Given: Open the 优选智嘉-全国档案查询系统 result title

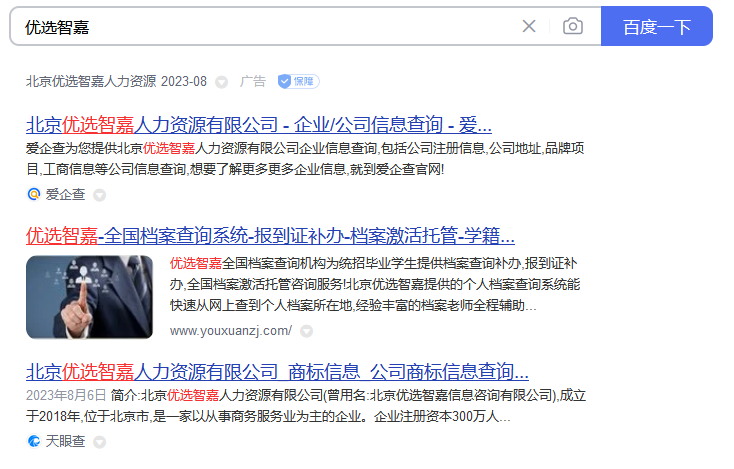Looking at the screenshot, I should pos(270,235).
